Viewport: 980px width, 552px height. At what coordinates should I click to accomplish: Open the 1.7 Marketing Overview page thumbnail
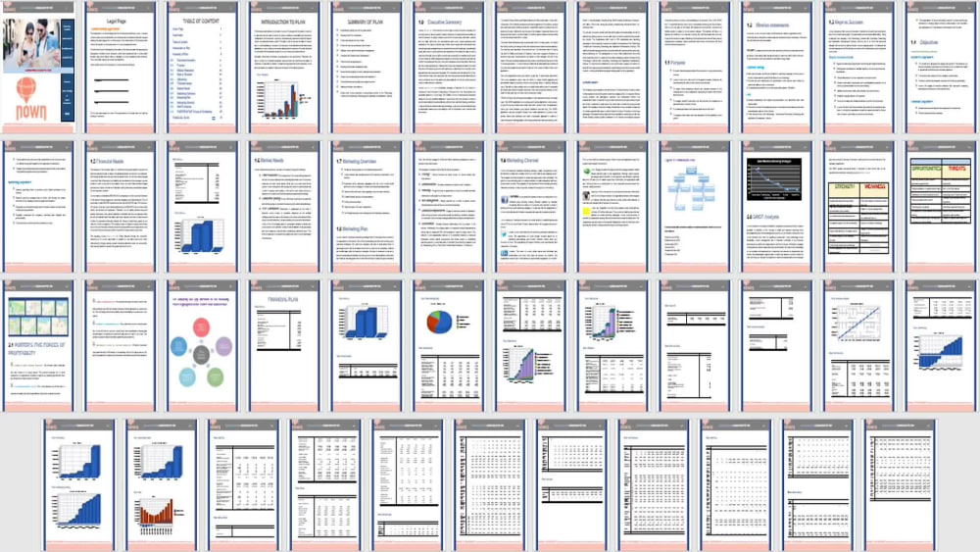[x=367, y=206]
